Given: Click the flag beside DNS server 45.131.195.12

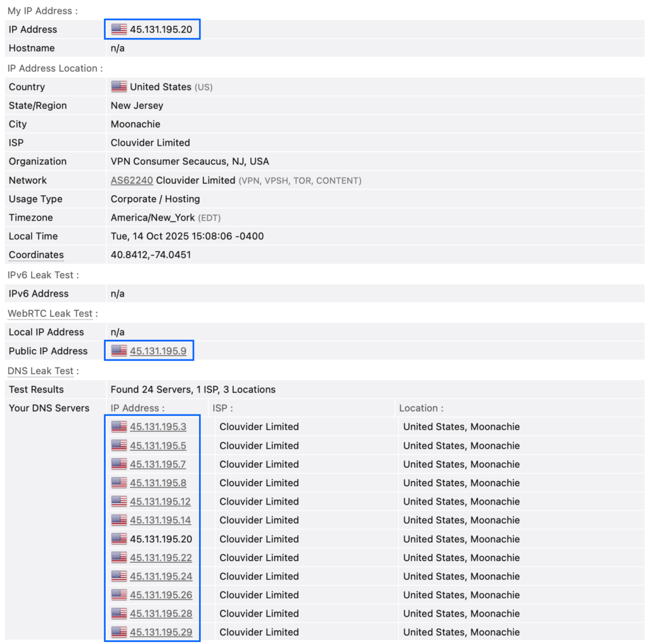Looking at the screenshot, I should (119, 501).
